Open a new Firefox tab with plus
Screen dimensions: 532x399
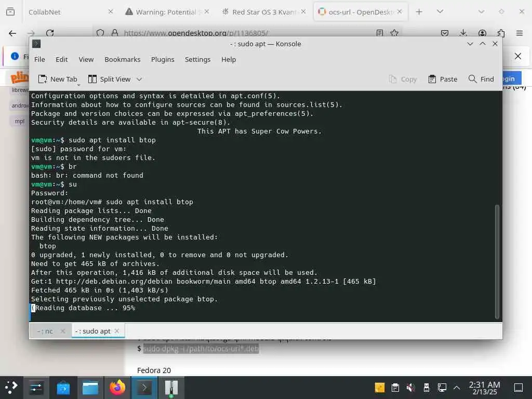419,12
